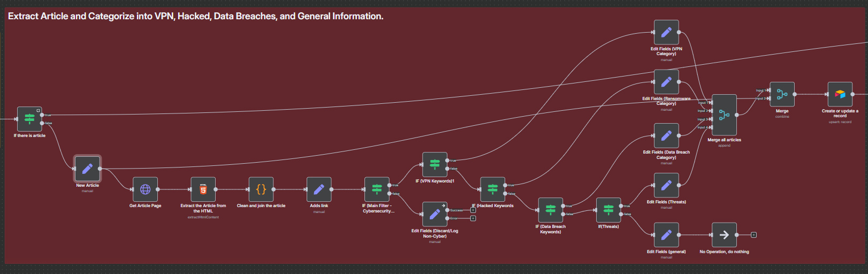Open the New Article node
This screenshot has width=868, height=274.
tap(87, 169)
